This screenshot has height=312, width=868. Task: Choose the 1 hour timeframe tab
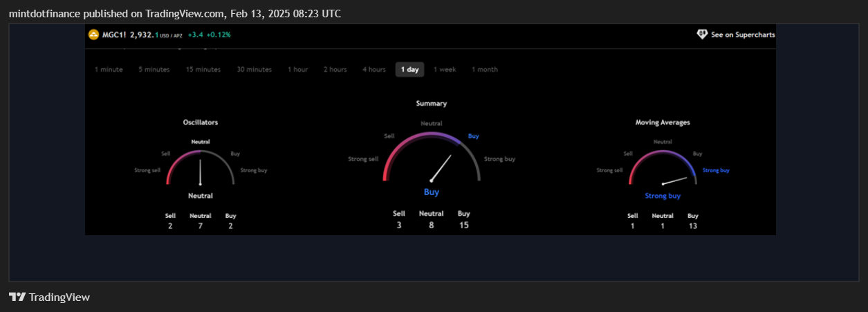[x=298, y=69]
